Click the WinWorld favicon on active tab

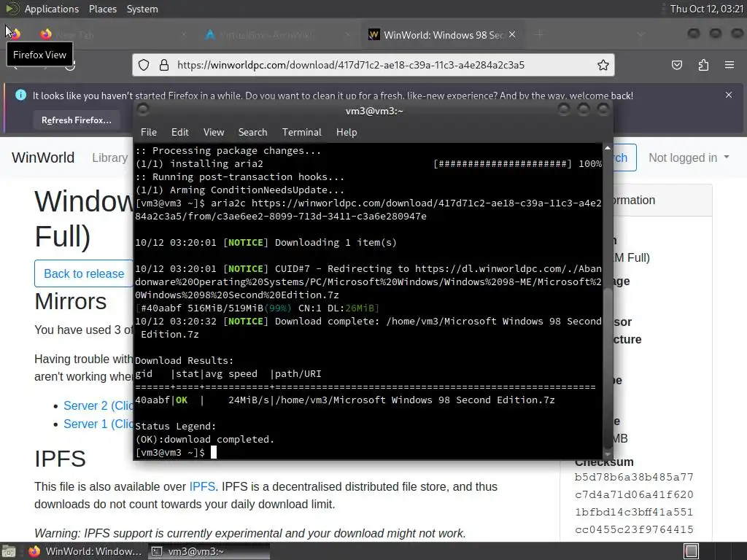(x=374, y=34)
